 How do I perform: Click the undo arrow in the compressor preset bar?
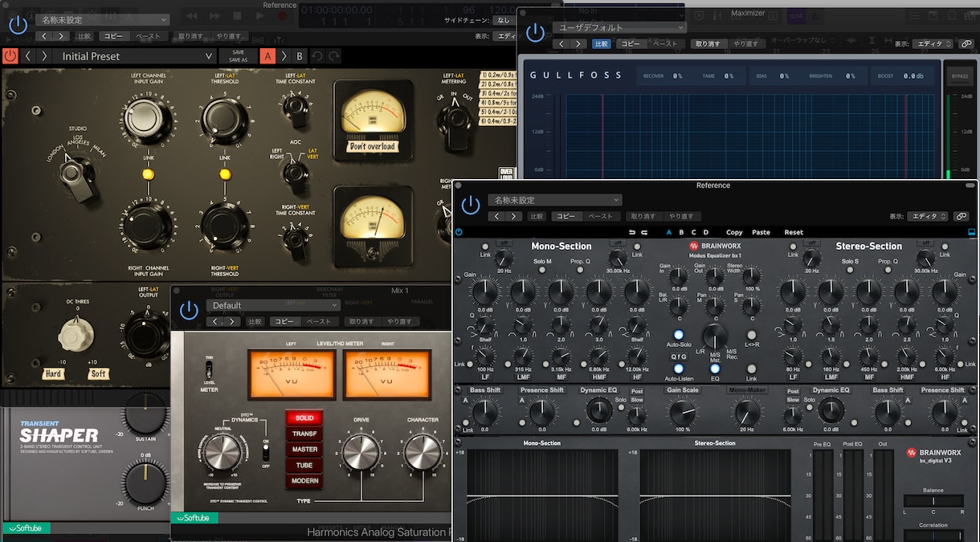coord(317,56)
